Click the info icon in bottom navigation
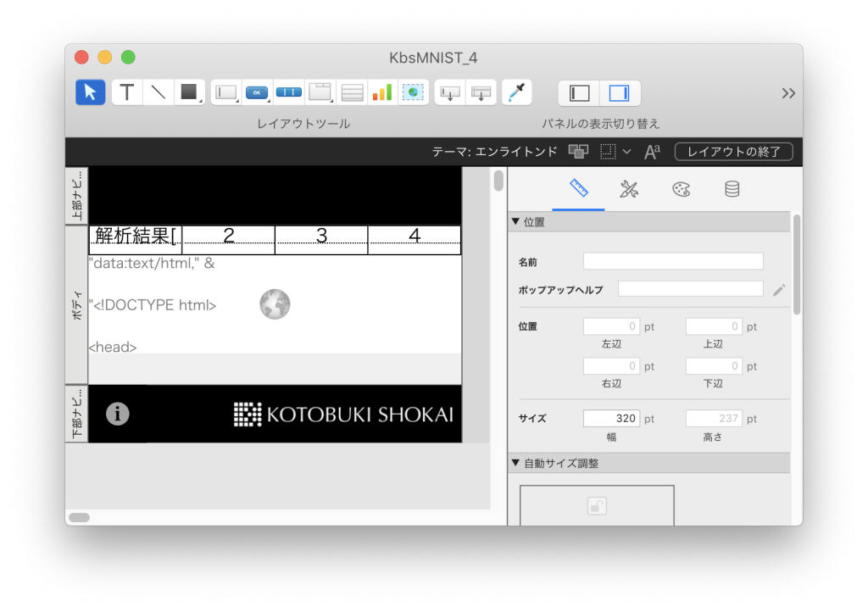 coord(117,414)
